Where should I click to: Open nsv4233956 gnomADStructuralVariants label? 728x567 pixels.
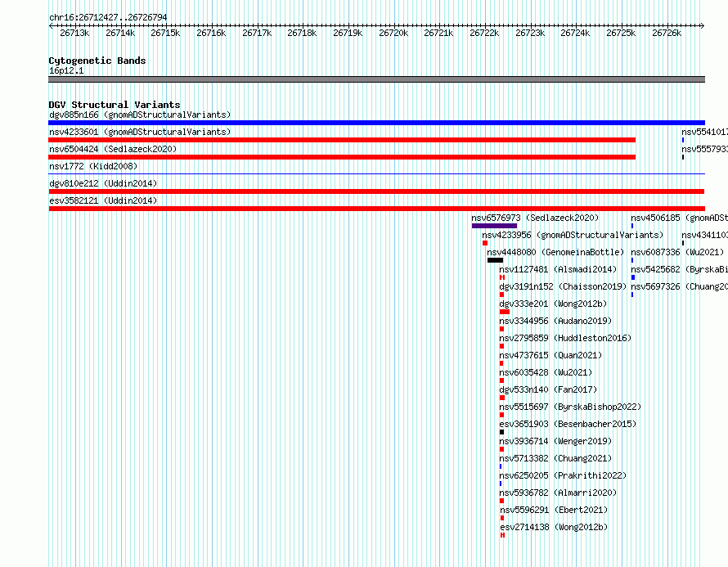coord(573,235)
